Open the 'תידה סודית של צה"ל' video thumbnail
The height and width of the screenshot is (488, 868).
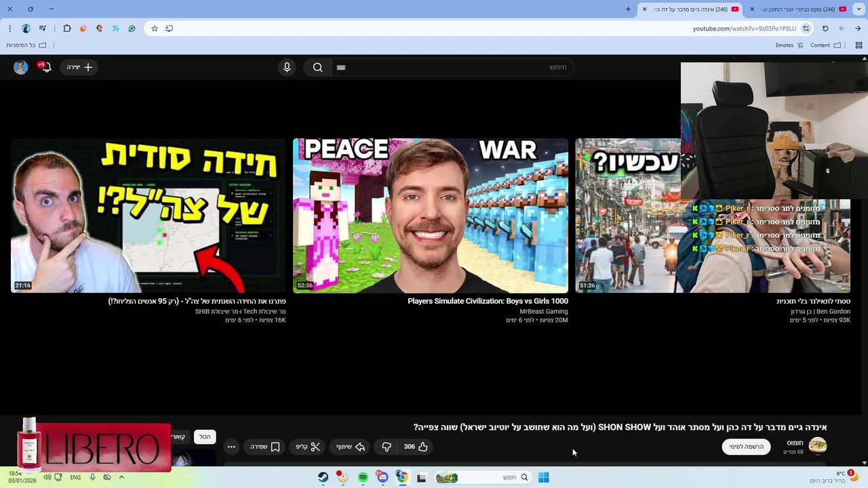tap(149, 216)
